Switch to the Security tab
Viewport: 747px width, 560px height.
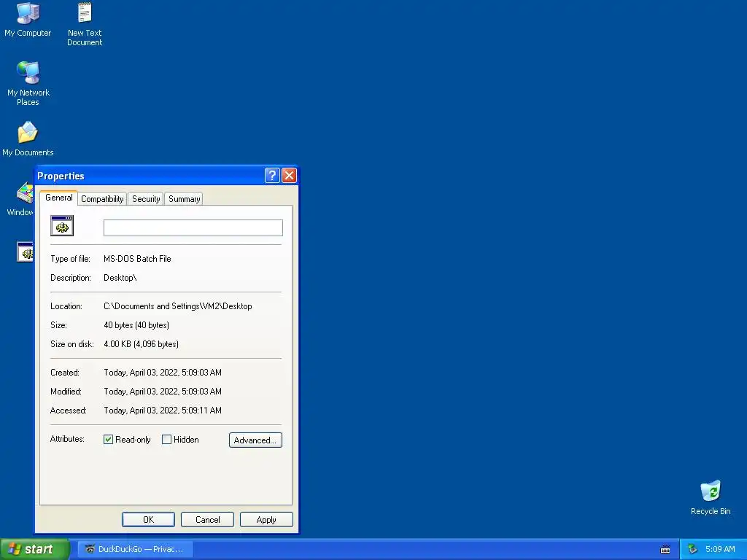tap(146, 199)
